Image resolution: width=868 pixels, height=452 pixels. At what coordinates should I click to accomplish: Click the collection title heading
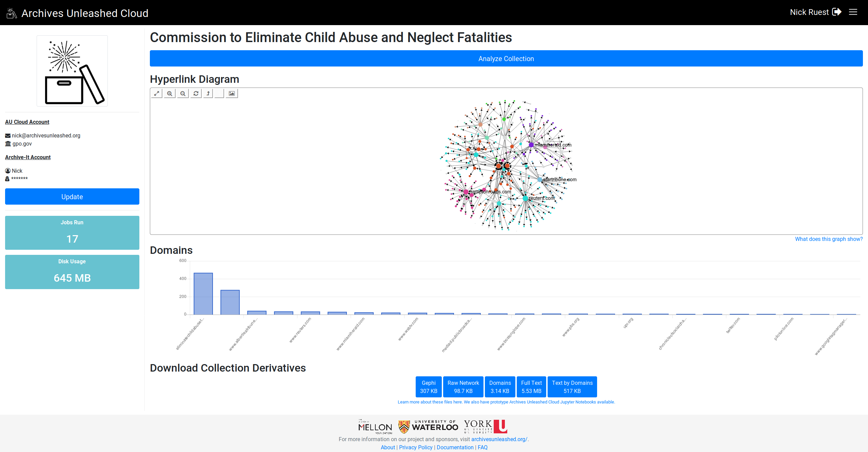331,37
